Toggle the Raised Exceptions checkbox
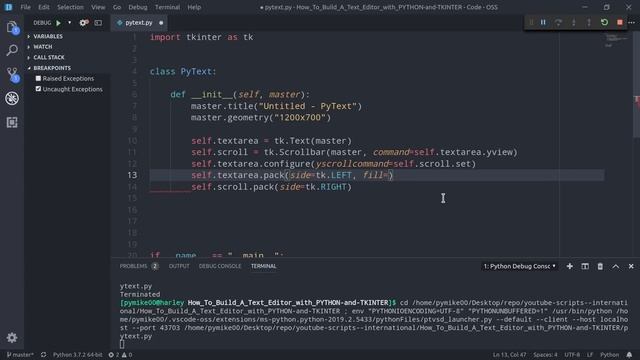Image resolution: width=640 pixels, height=360 pixels. 38,78
